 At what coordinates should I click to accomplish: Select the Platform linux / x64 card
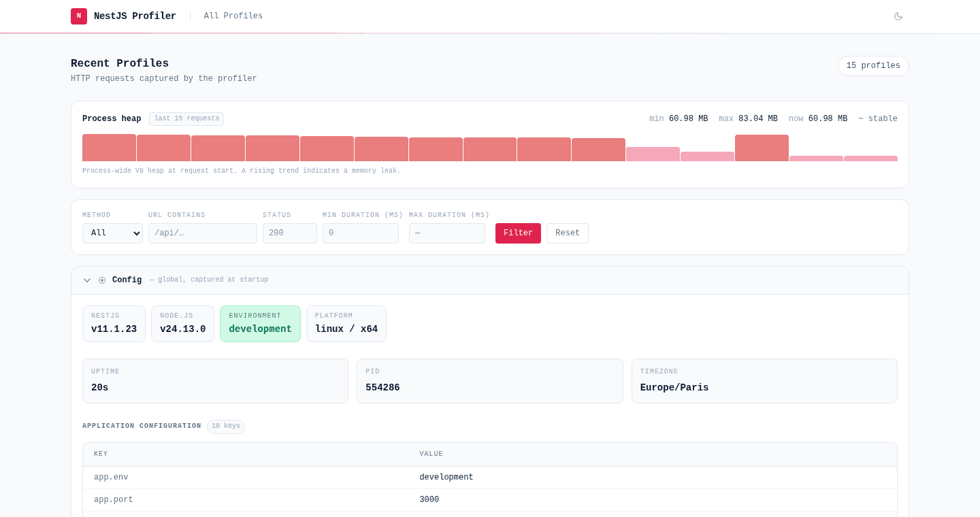(x=346, y=324)
